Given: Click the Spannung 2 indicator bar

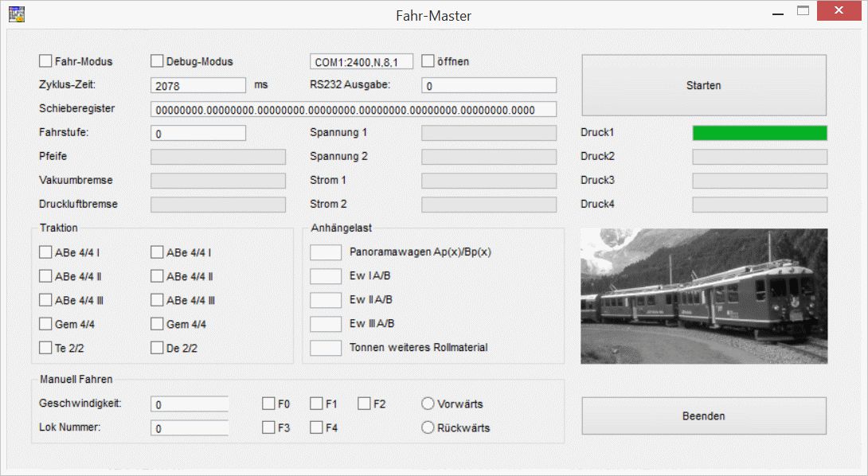Looking at the screenshot, I should coord(489,157).
